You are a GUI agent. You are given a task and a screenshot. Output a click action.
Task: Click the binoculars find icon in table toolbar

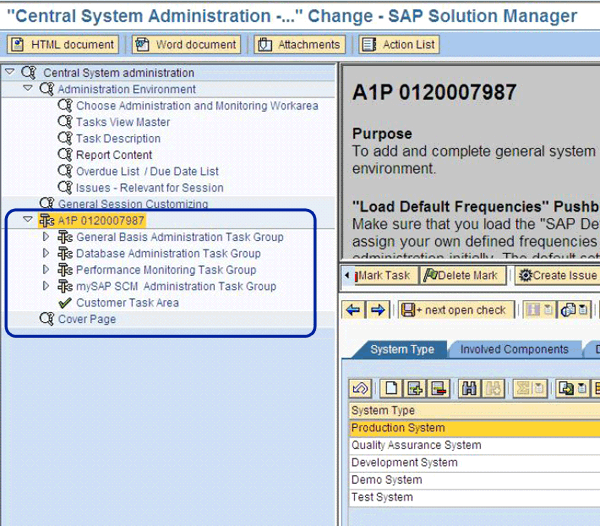468,388
